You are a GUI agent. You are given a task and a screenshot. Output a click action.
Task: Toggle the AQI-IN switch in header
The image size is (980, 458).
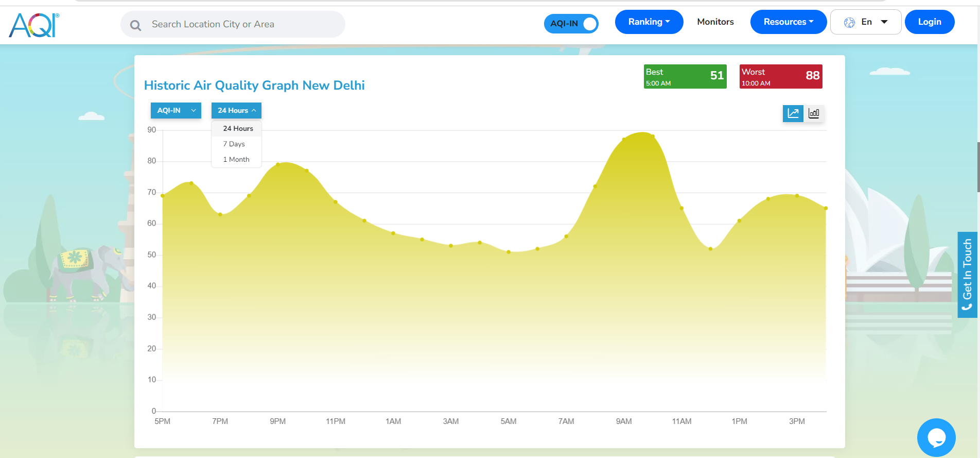[x=571, y=23]
